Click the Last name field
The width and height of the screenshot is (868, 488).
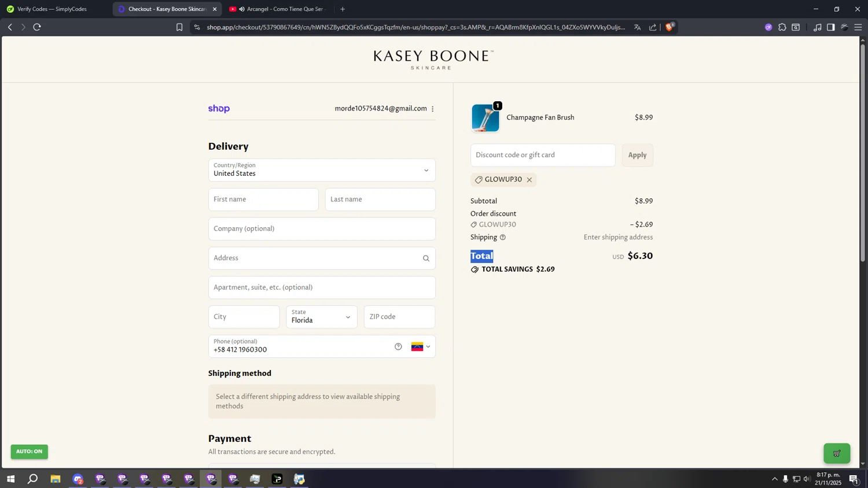point(380,199)
